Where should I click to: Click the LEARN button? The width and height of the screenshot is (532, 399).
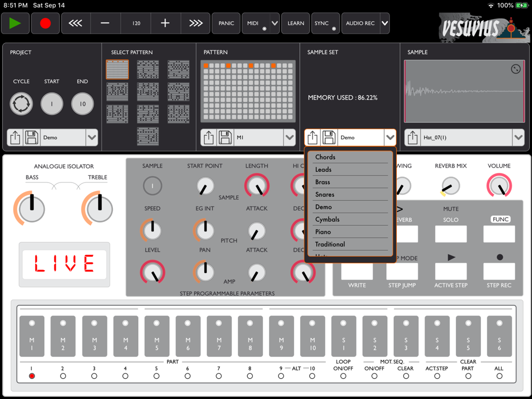pyautogui.click(x=296, y=23)
